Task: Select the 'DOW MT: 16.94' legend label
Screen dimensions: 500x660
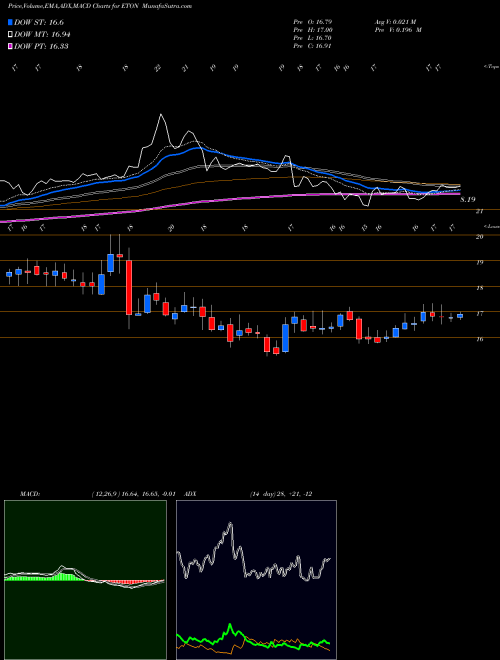Action: (x=42, y=35)
